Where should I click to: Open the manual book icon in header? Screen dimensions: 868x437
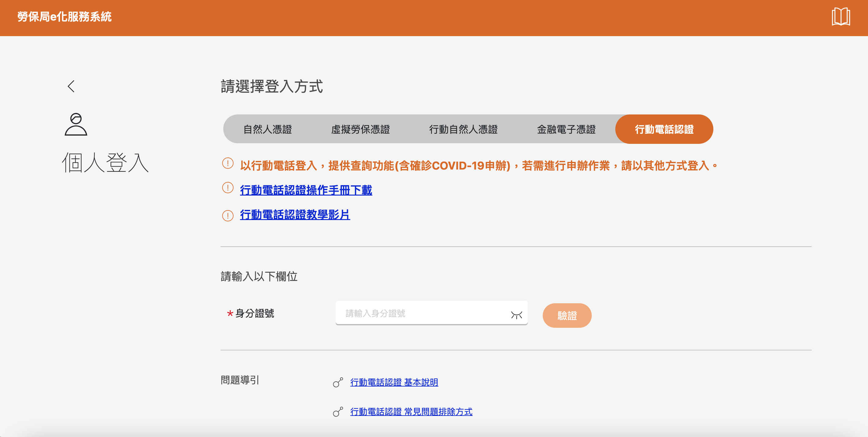coord(840,17)
